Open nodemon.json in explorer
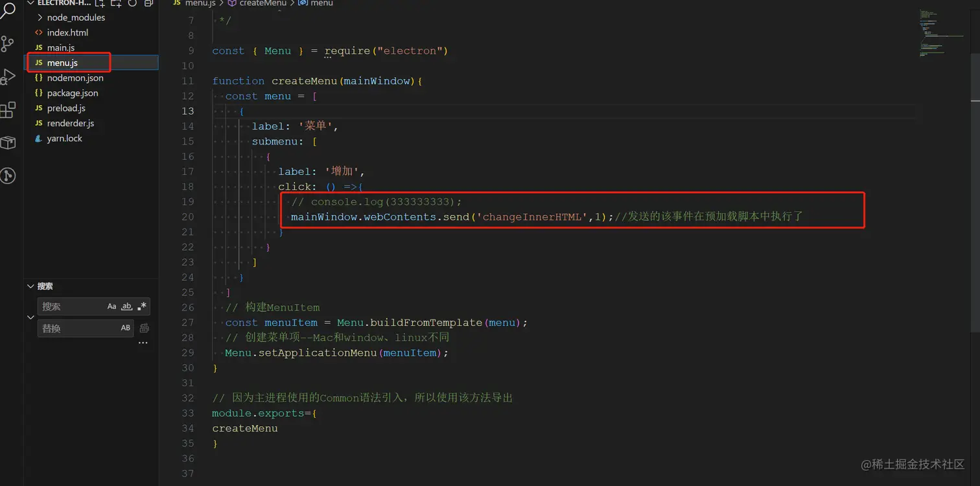The width and height of the screenshot is (980, 486). click(75, 78)
